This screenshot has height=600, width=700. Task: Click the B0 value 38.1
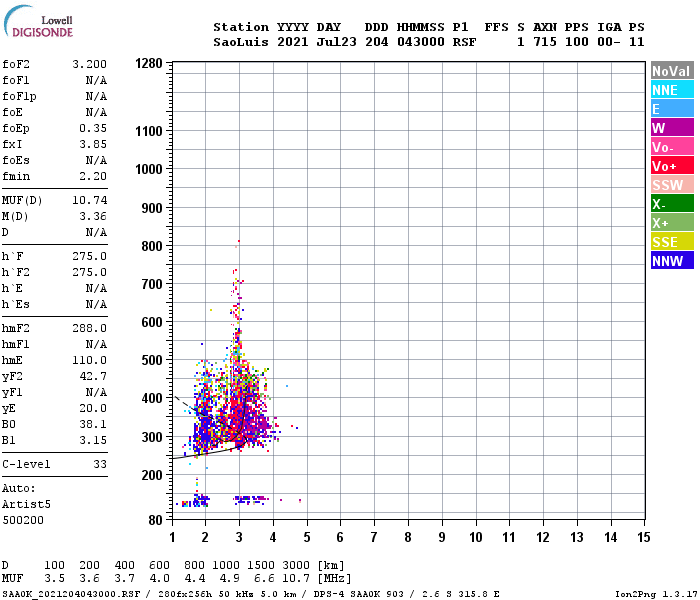point(93,424)
